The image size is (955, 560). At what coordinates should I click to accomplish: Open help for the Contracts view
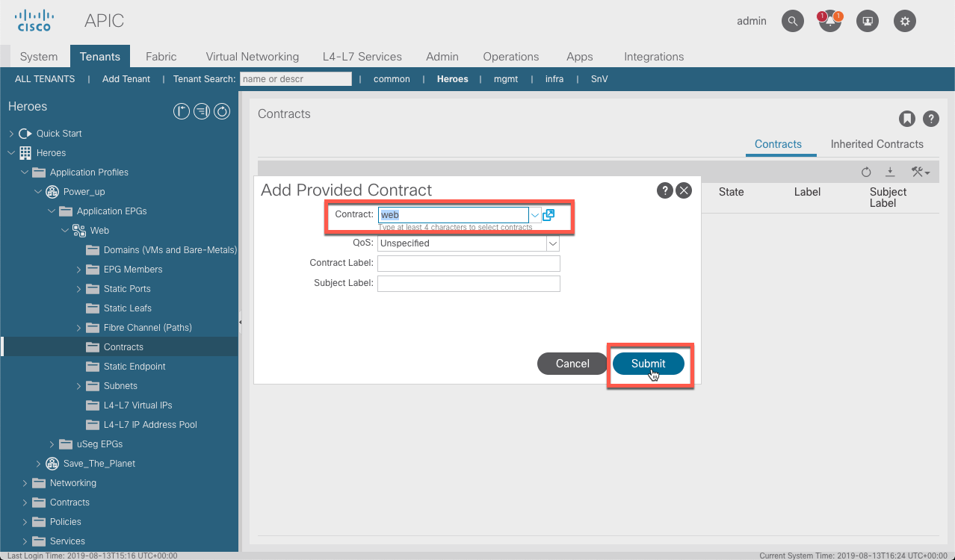[930, 119]
